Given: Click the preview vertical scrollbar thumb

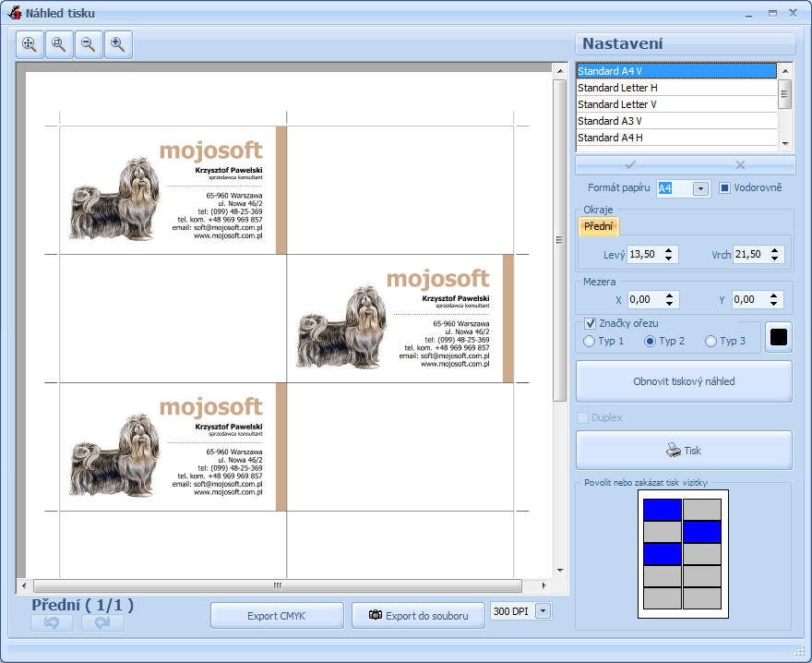Looking at the screenshot, I should (x=560, y=240).
